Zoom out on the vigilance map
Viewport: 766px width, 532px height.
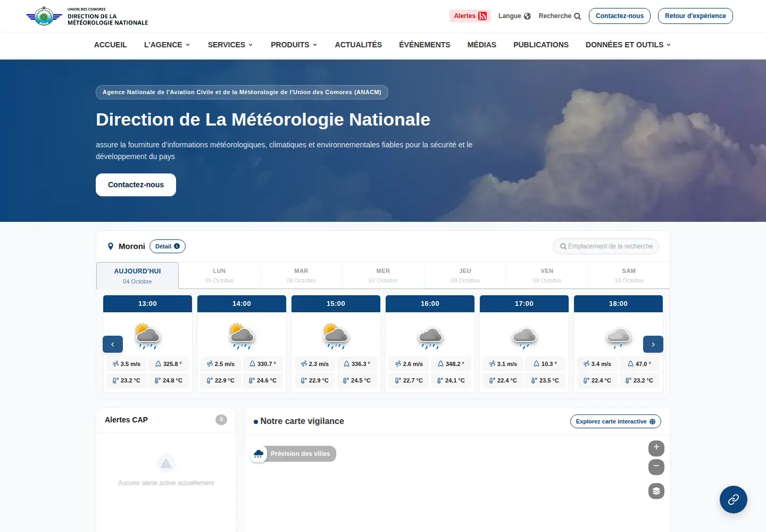[x=656, y=467]
